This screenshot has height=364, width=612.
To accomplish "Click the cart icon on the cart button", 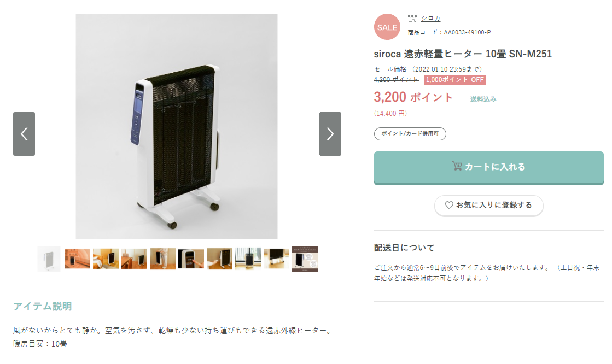I will tap(457, 166).
